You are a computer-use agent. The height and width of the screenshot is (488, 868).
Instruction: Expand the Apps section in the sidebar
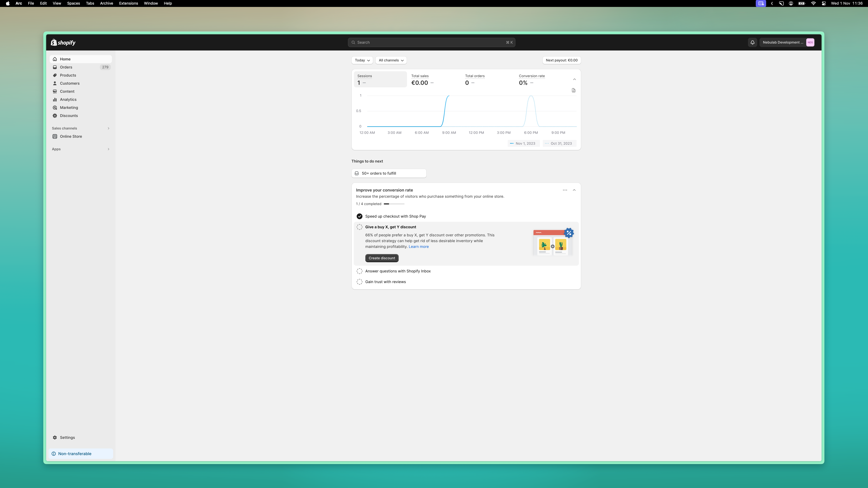tap(108, 150)
